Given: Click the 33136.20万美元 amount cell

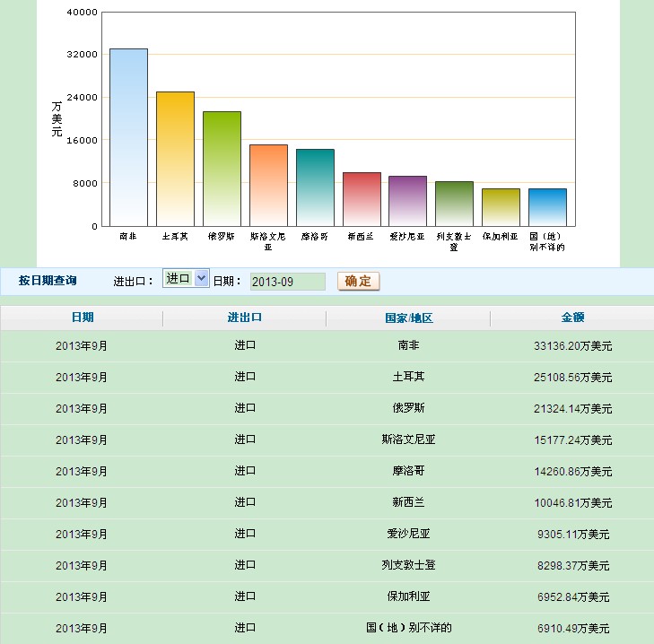Looking at the screenshot, I should pyautogui.click(x=573, y=345).
